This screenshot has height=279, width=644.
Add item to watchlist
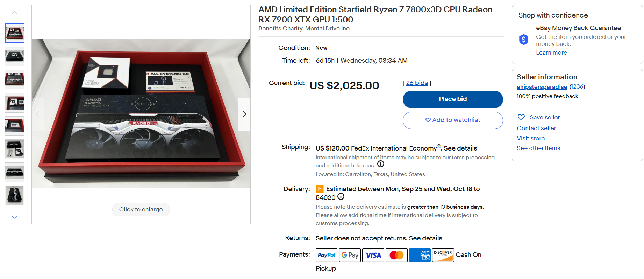click(x=452, y=120)
